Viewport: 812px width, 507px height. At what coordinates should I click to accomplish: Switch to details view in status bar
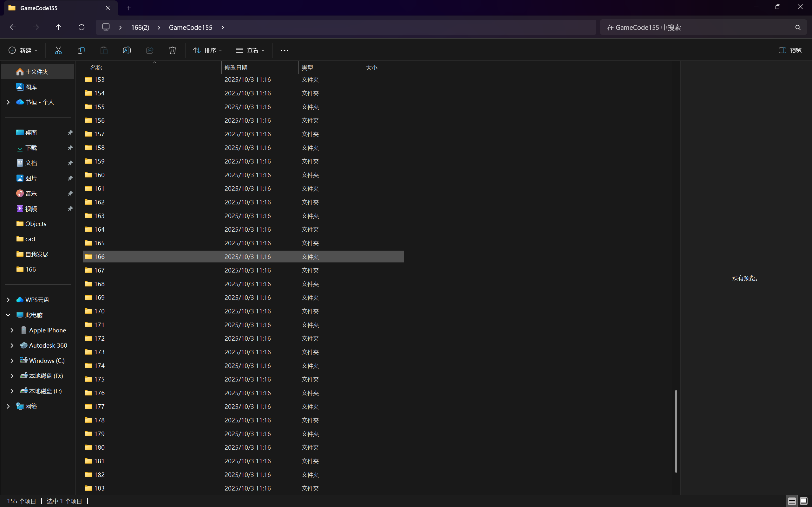point(792,501)
